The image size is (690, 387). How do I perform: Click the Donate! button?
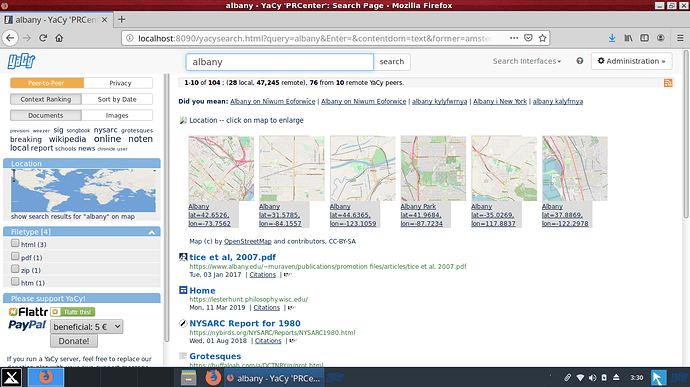(x=74, y=341)
